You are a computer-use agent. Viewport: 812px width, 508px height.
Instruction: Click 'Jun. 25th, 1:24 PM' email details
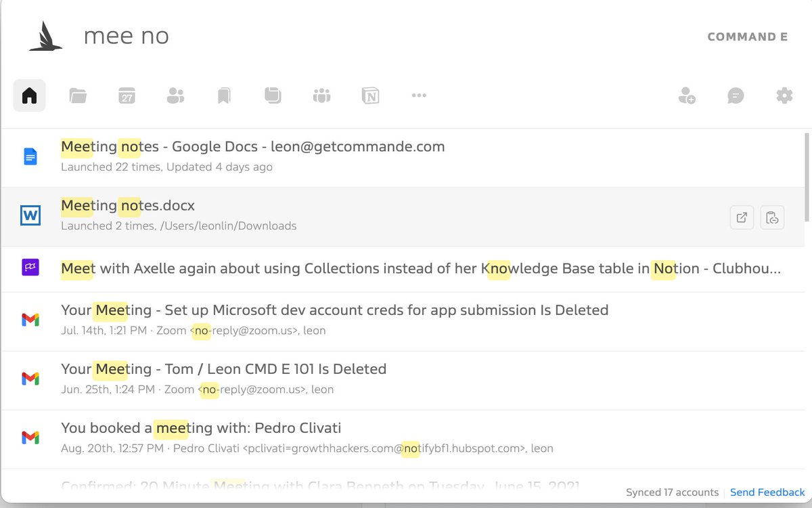[x=197, y=389]
